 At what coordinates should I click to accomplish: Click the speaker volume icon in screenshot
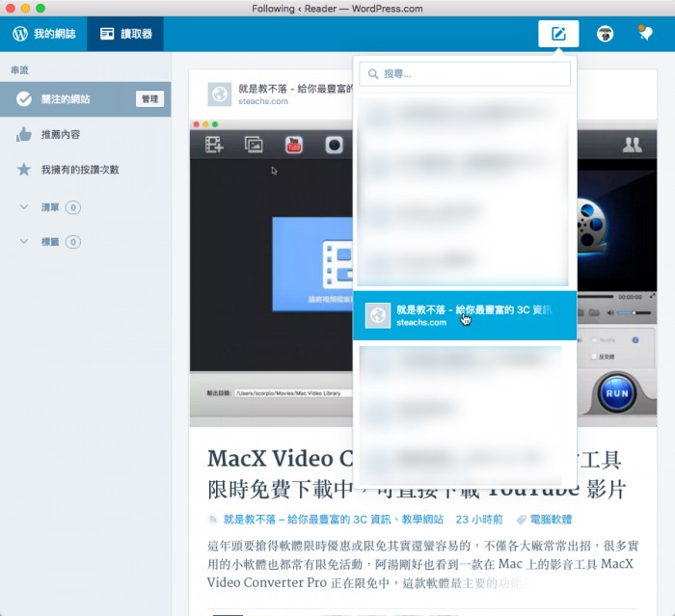click(x=610, y=313)
